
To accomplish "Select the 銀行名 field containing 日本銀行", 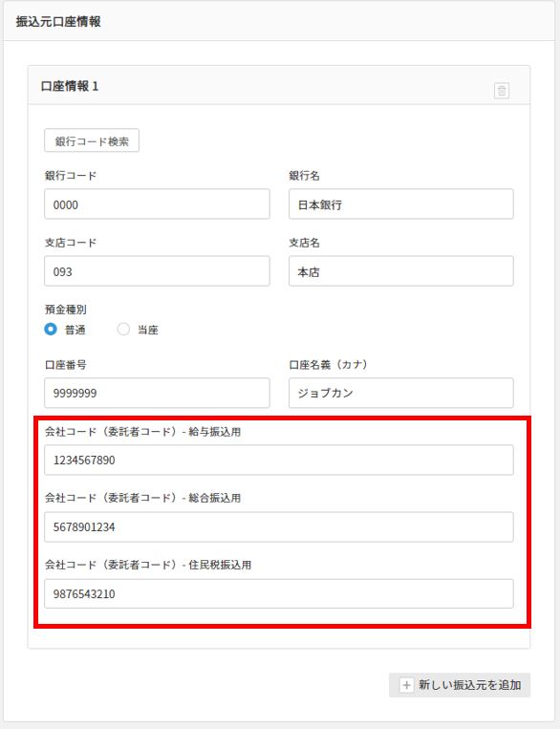I will click(x=401, y=204).
